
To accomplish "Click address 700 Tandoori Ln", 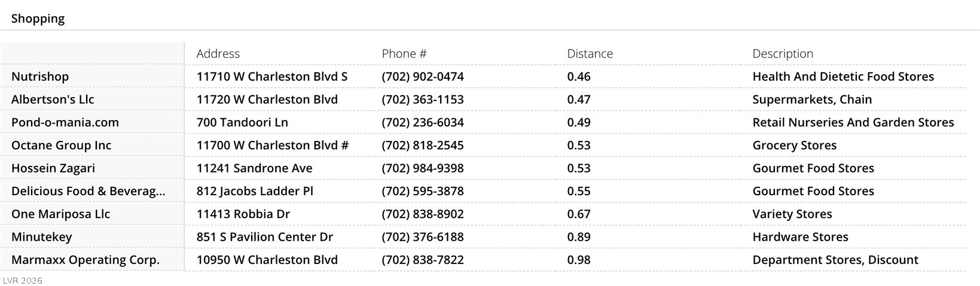I will [242, 122].
